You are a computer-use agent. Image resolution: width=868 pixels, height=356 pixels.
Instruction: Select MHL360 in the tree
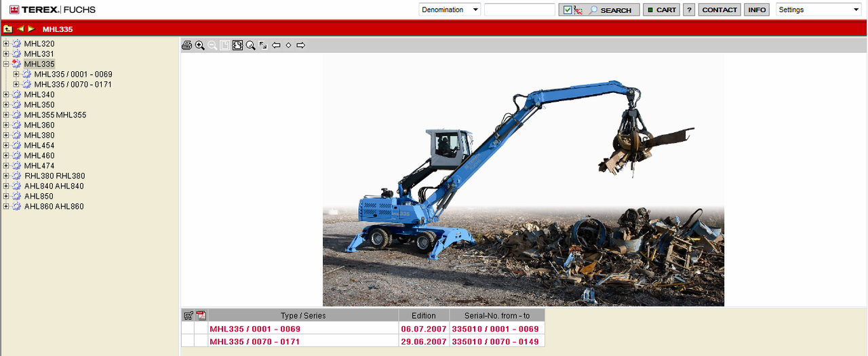(39, 125)
